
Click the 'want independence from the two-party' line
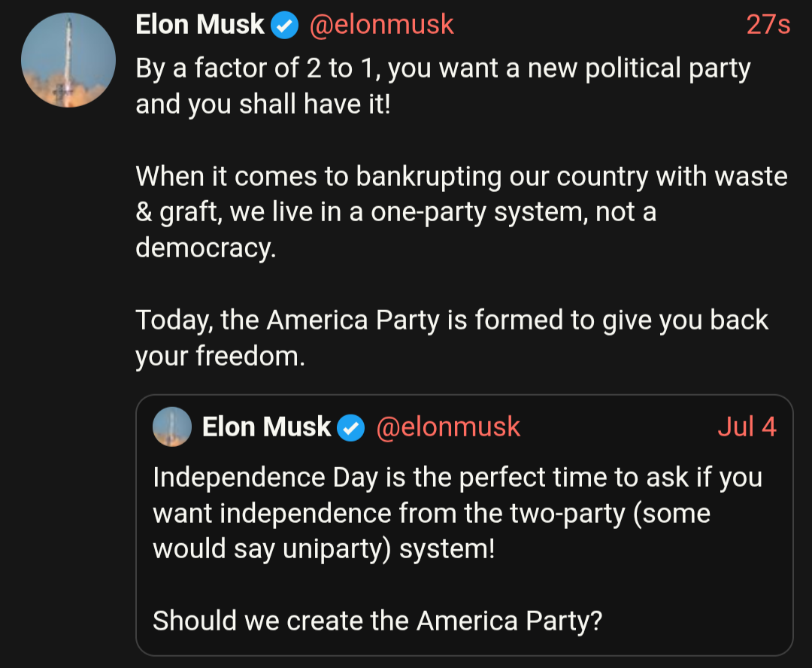click(432, 514)
